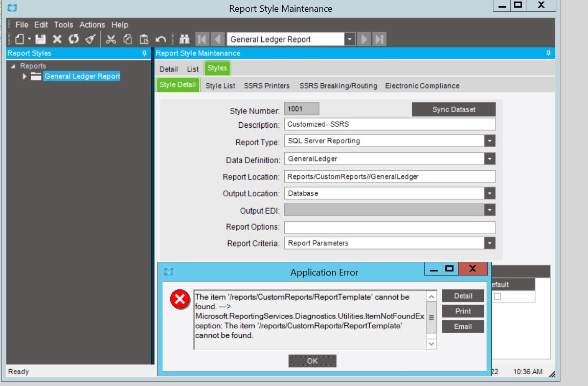This screenshot has width=588, height=386.
Task: Minimize the Application Error dialog
Action: [x=434, y=268]
